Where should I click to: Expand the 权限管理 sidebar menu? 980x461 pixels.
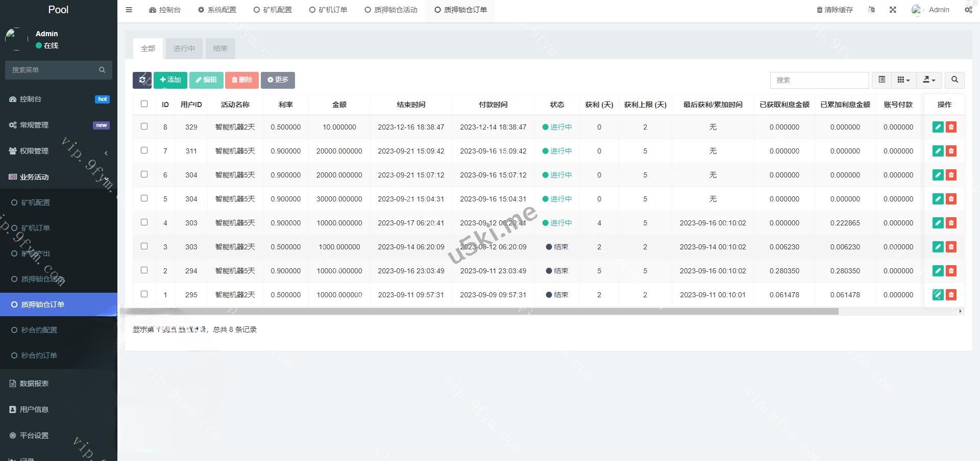[x=58, y=151]
